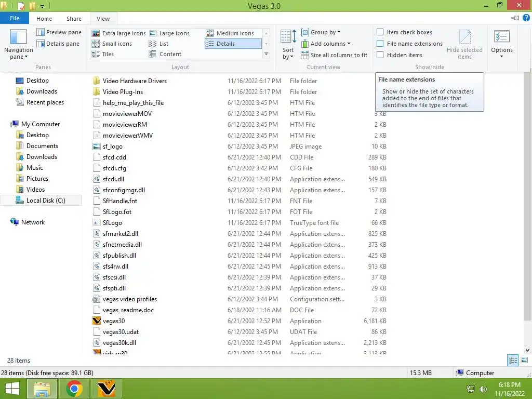Enable Item check boxes
The height and width of the screenshot is (399, 532).
point(380,32)
